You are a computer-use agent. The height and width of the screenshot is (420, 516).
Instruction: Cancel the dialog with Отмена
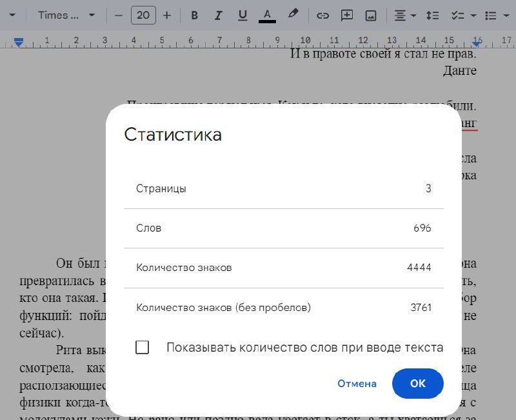[357, 383]
